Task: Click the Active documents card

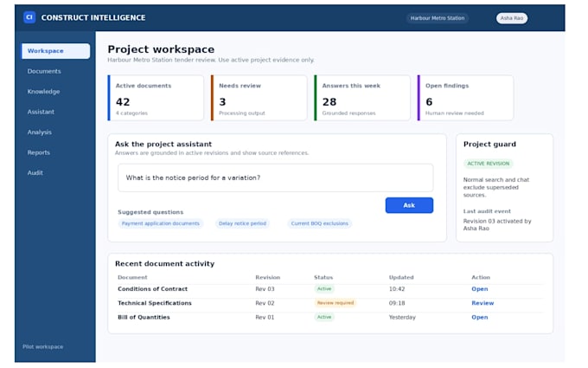Action: click(157, 99)
